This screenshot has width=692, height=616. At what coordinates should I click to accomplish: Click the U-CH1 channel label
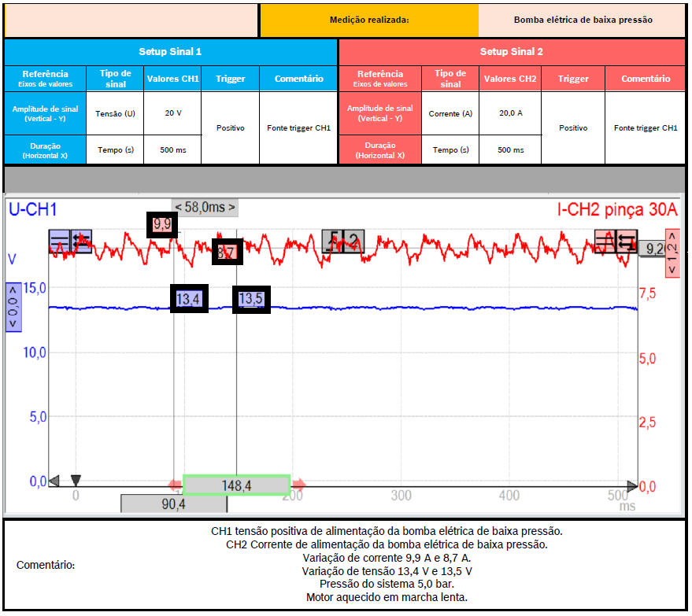[33, 209]
